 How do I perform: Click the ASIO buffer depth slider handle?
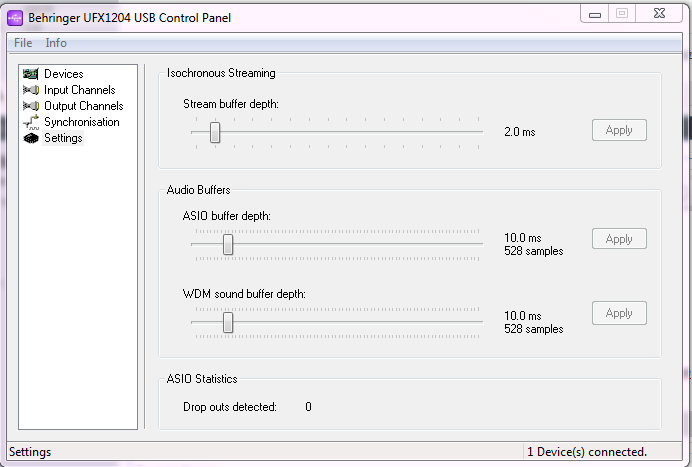coord(228,243)
